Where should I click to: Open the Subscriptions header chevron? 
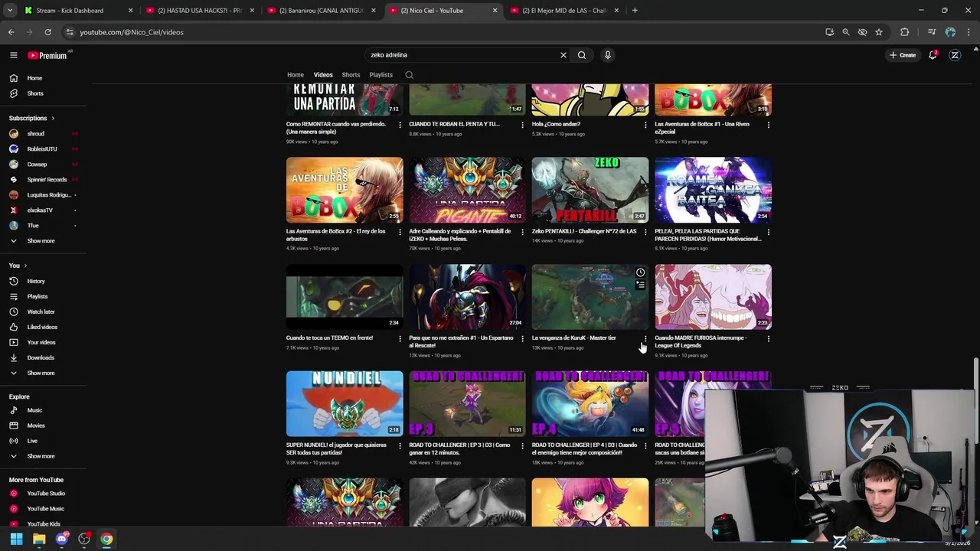53,119
